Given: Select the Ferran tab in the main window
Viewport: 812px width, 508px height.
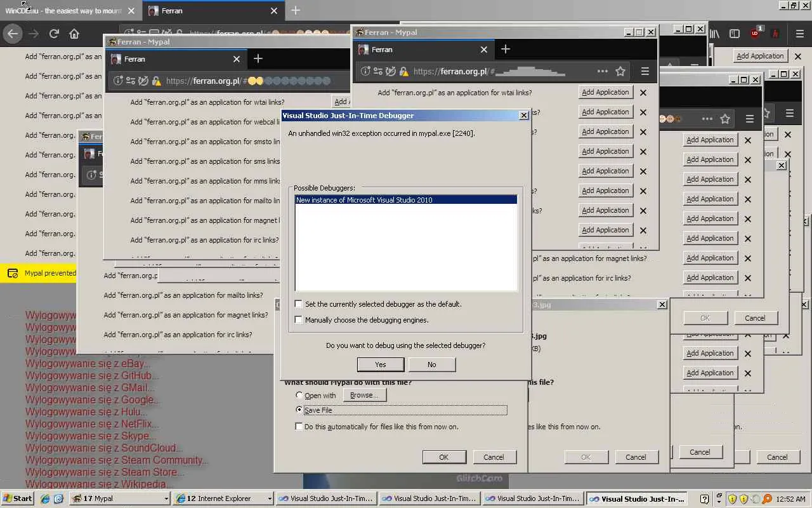Looking at the screenshot, I should point(213,11).
